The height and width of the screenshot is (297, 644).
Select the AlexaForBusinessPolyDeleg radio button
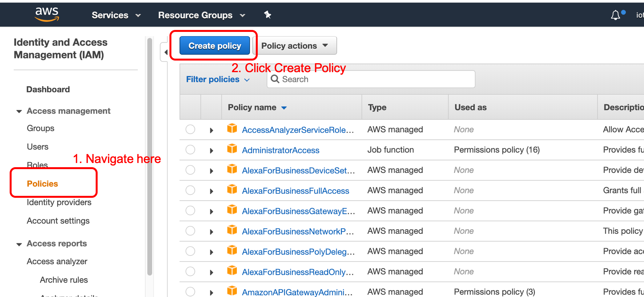click(190, 251)
